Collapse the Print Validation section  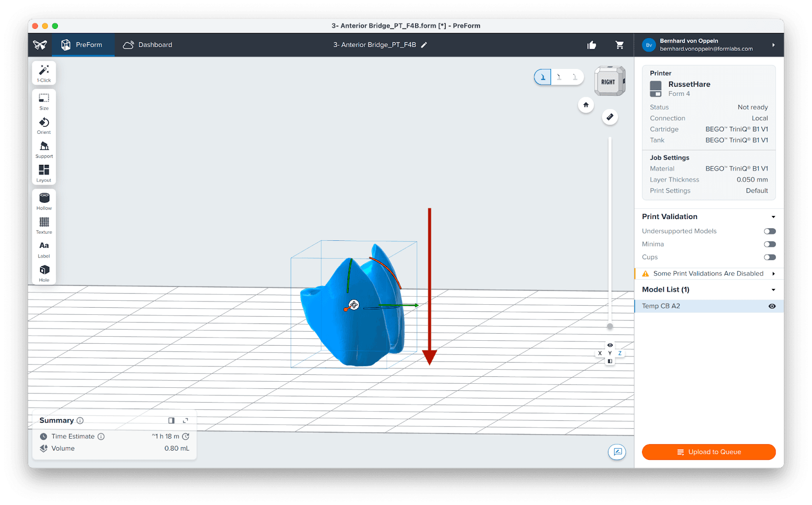pos(773,217)
